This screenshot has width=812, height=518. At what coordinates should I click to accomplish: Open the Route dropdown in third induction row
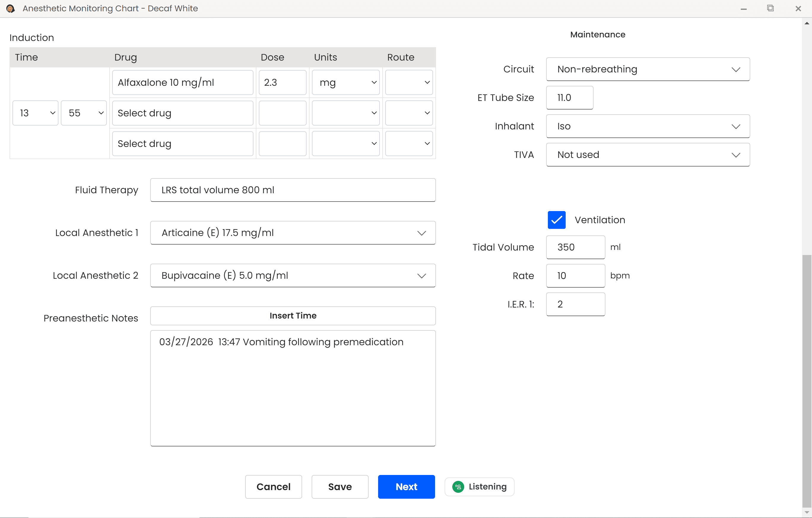(x=409, y=144)
